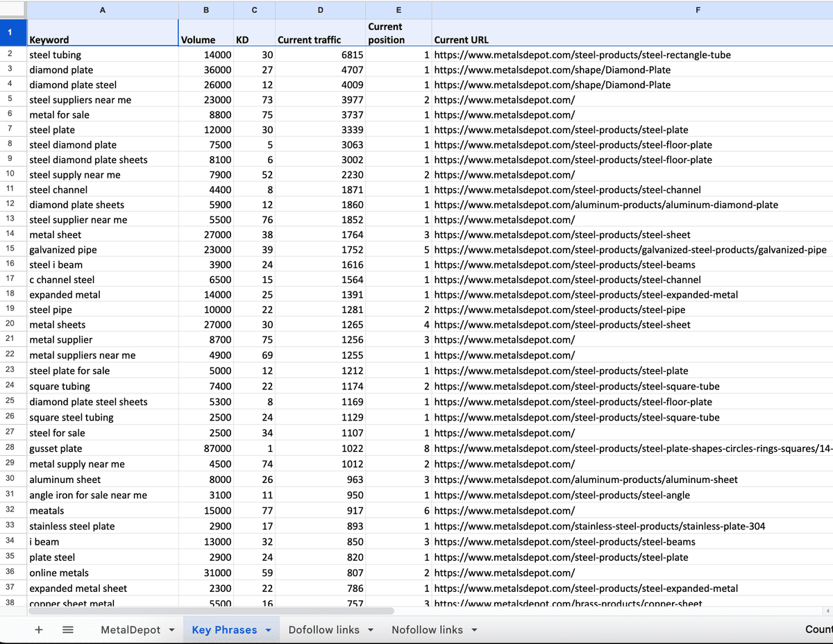Select the 'meatals' keyword cell
Screen dimensions: 833x644
(103, 511)
